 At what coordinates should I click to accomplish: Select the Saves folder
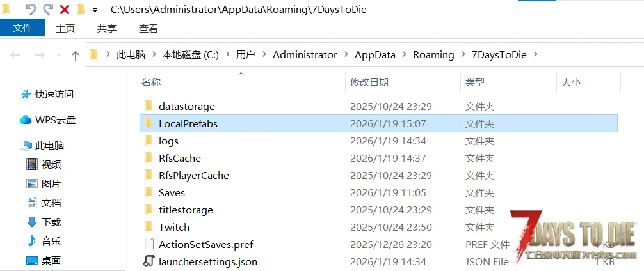click(172, 192)
